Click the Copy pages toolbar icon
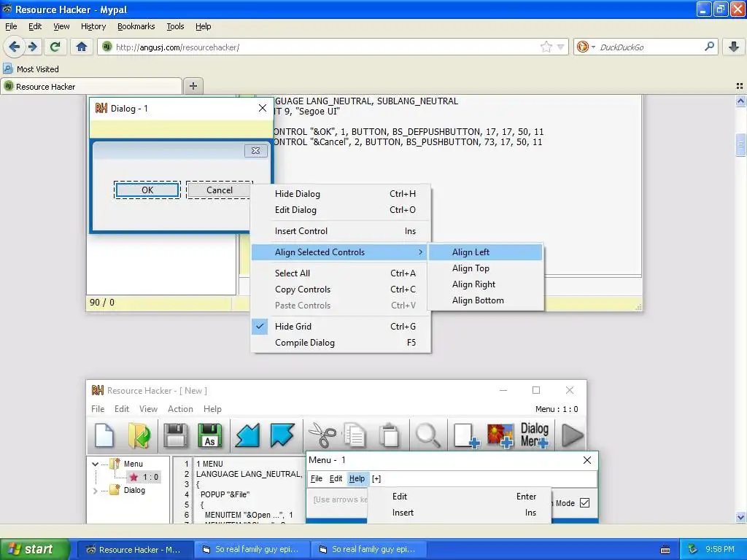The width and height of the screenshot is (747, 560). [x=355, y=435]
